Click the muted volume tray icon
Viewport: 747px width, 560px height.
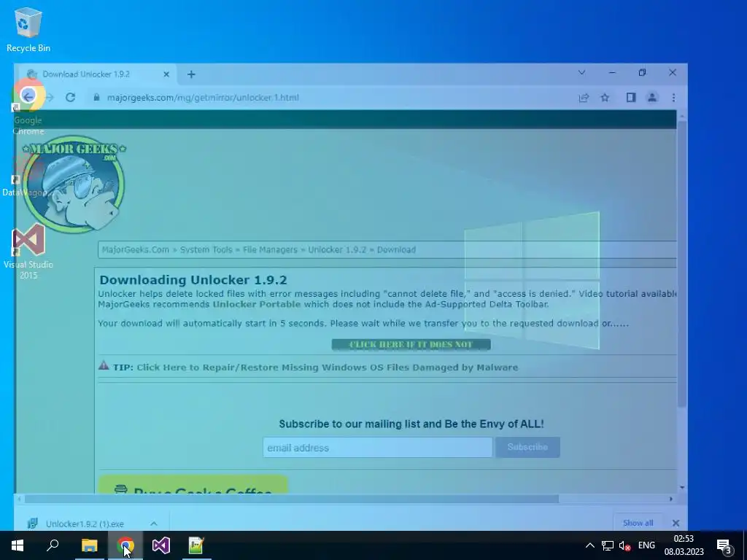[x=624, y=545]
